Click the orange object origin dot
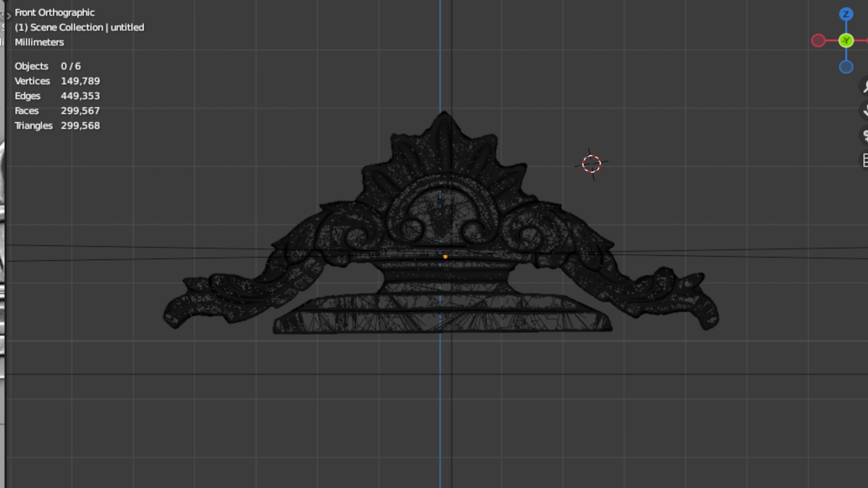 click(x=445, y=257)
